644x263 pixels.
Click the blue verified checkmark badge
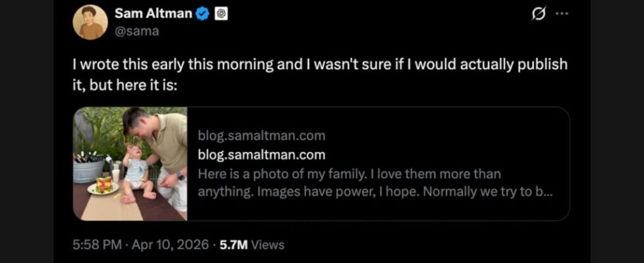point(203,13)
